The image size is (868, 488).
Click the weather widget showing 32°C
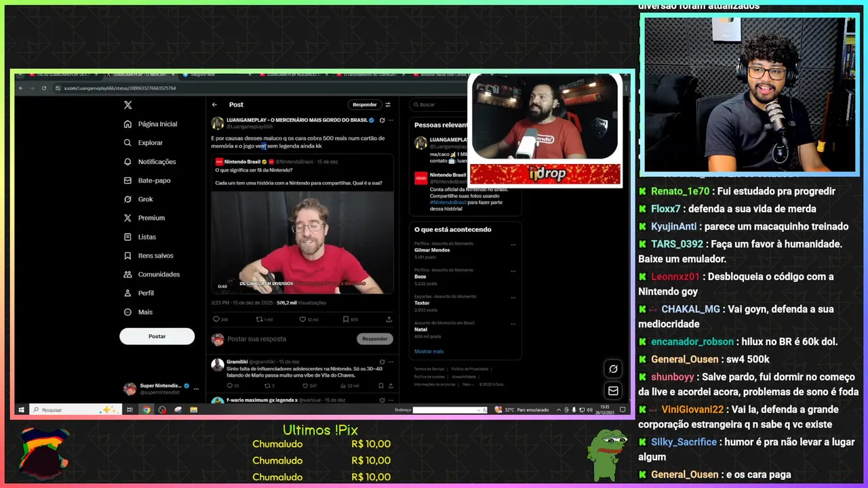pos(523,409)
